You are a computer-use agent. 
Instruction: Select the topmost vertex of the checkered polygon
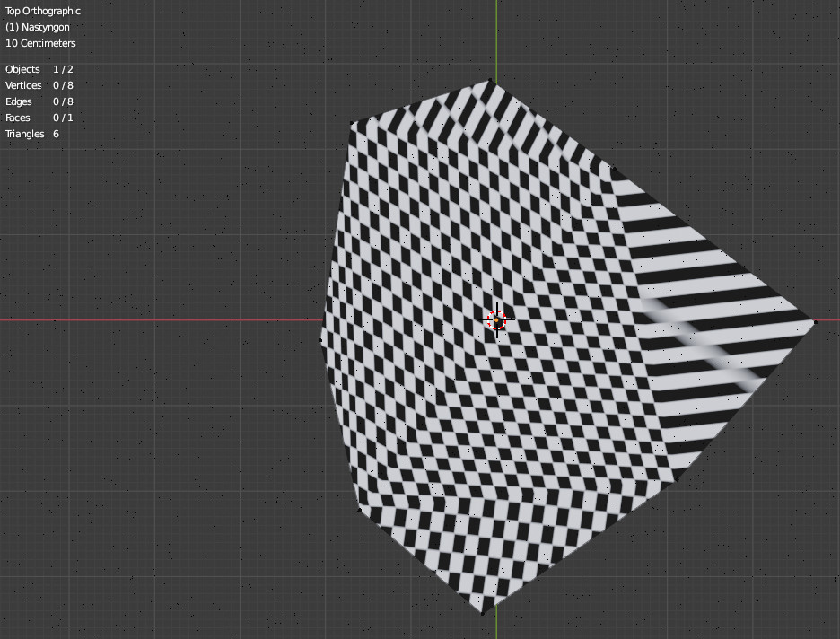(490, 81)
